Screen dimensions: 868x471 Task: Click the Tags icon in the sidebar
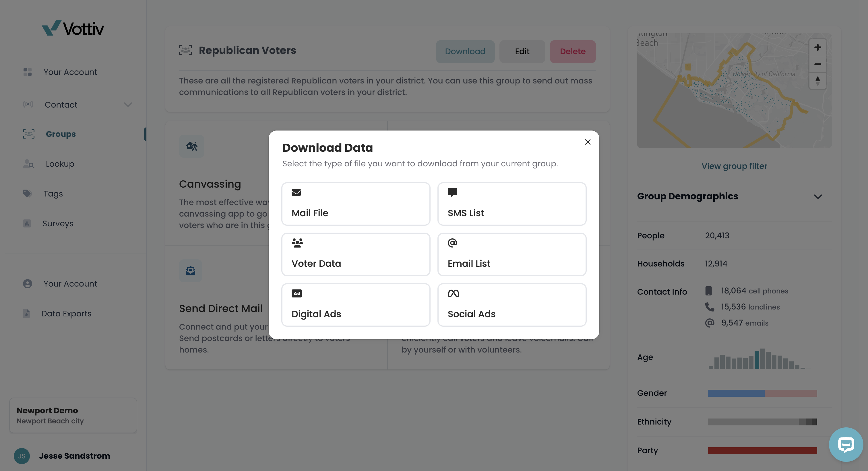pos(27,194)
